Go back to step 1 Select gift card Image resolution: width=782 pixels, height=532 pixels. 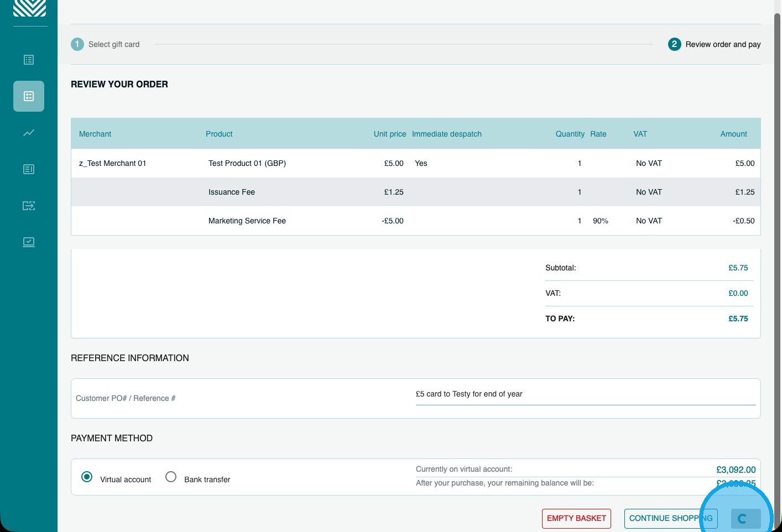(105, 44)
